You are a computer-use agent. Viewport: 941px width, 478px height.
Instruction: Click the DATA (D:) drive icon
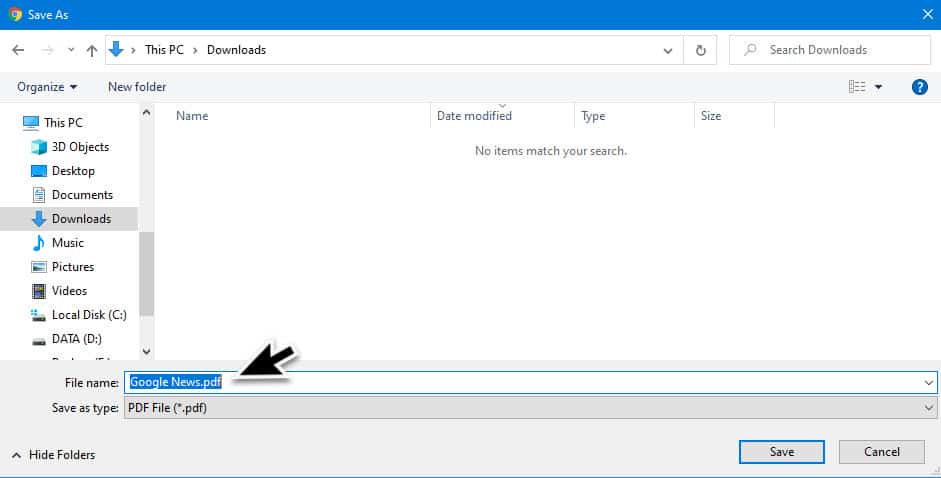point(39,340)
